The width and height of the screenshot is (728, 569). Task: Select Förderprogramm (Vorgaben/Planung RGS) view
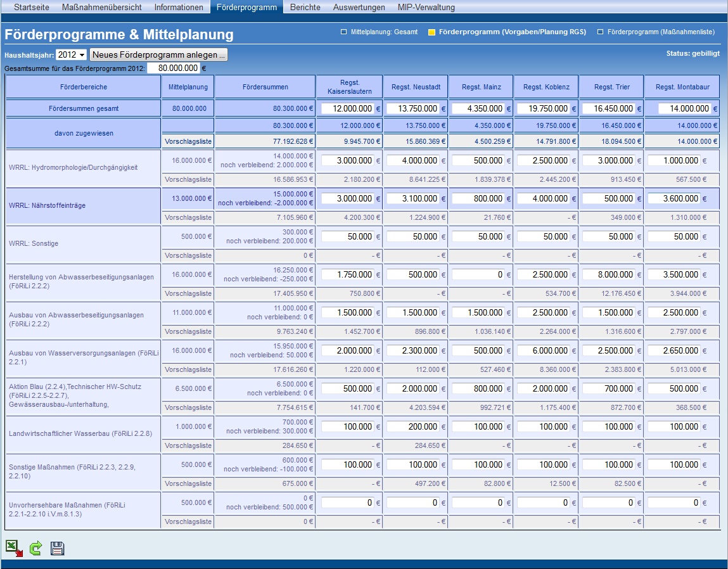[431, 32]
